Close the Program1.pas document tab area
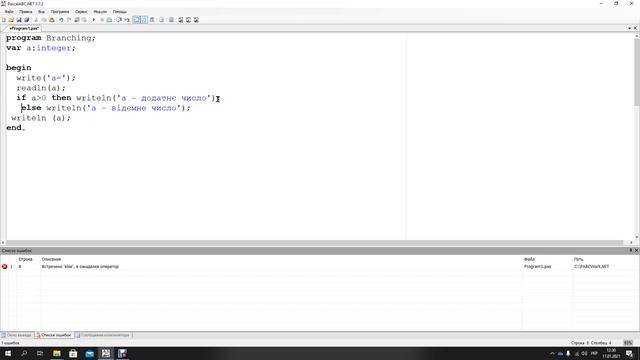The image size is (640, 360). point(635,28)
